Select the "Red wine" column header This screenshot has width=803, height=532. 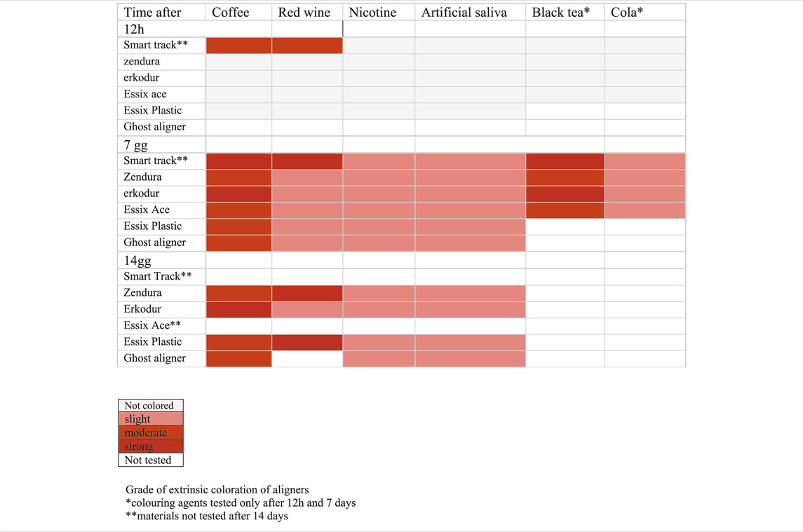pyautogui.click(x=304, y=13)
